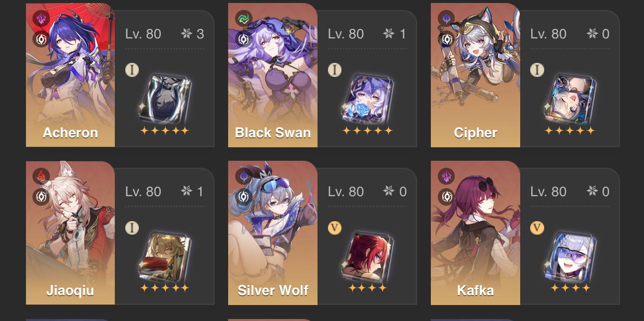Image resolution: width=644 pixels, height=321 pixels.
Task: Open Acheron's light cone thumbnail
Action: click(x=165, y=98)
